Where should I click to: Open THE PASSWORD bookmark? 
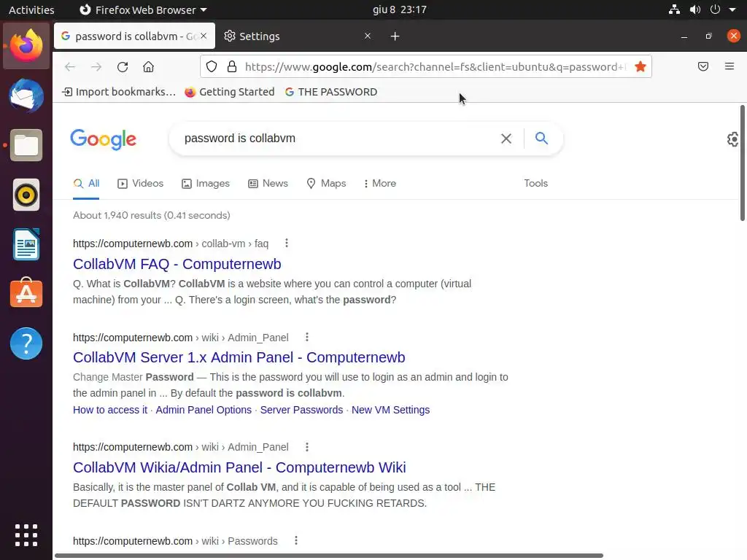pyautogui.click(x=331, y=92)
